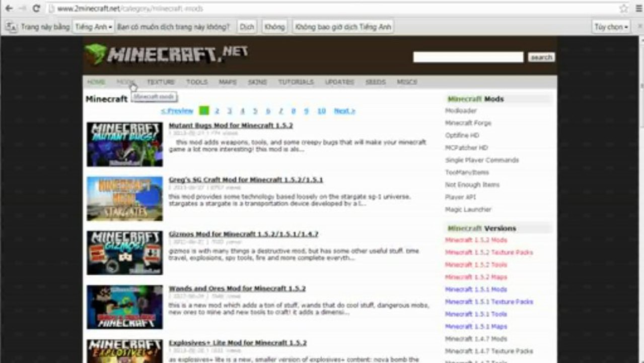
Task: Open the Tùy chọn options dropdown
Action: [x=611, y=27]
